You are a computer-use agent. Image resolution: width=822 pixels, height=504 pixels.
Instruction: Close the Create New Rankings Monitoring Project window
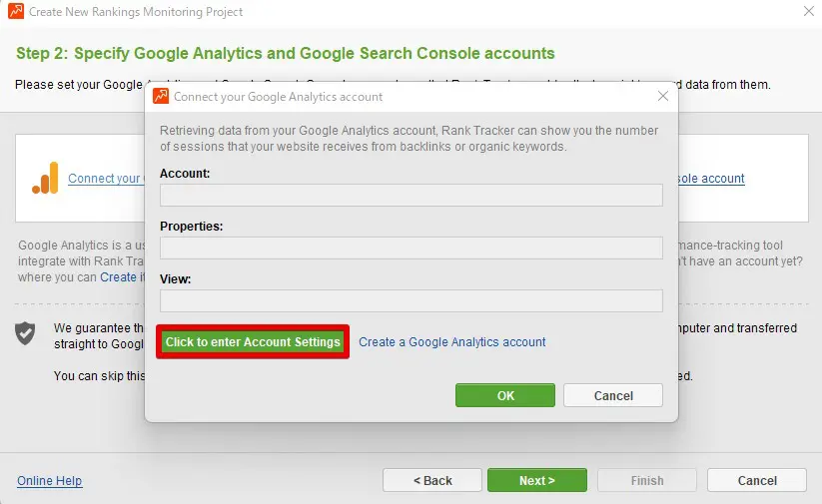pyautogui.click(x=807, y=12)
